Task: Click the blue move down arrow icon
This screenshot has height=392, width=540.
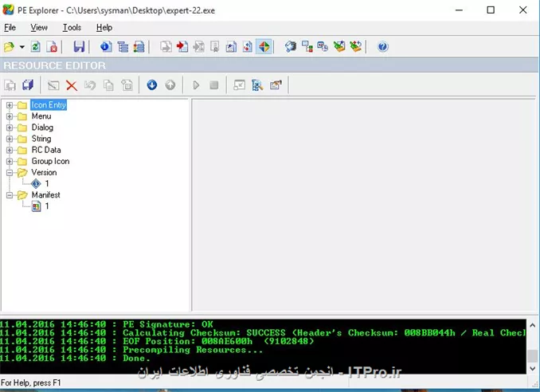Action: 152,84
